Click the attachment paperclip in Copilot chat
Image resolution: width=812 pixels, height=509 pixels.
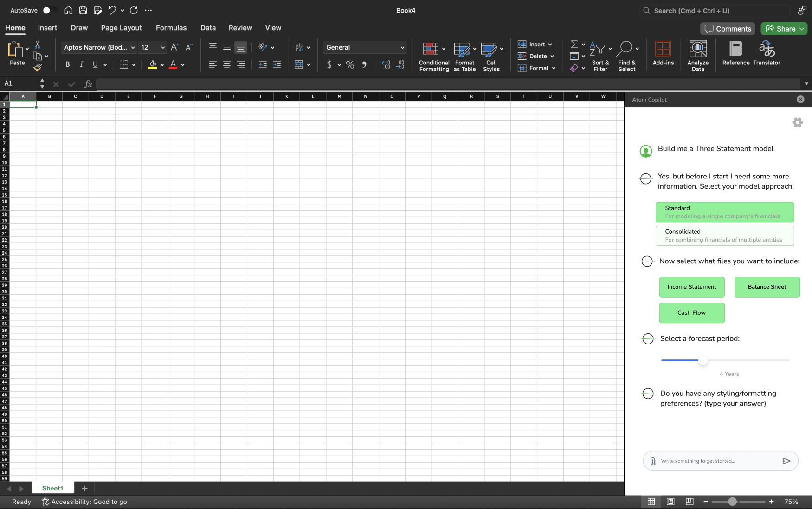pyautogui.click(x=653, y=461)
